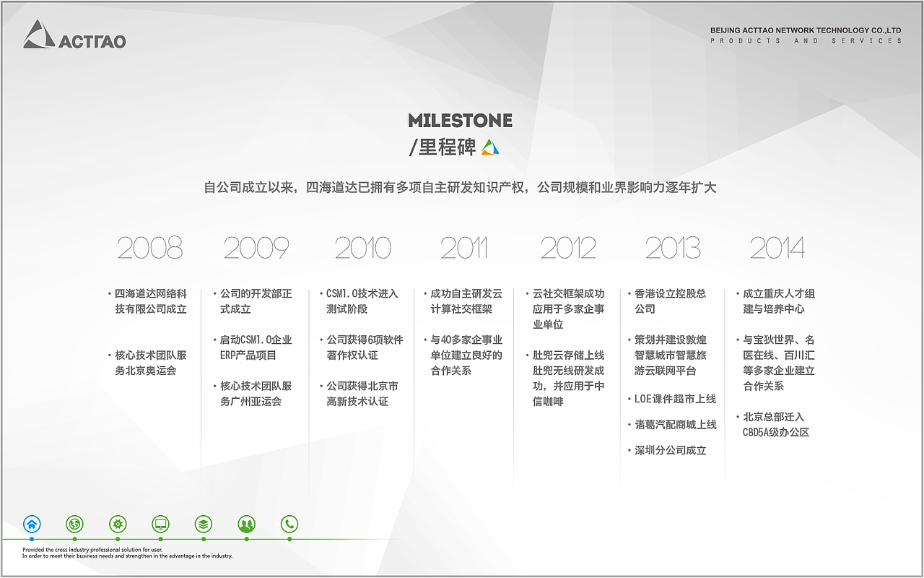Click the computer monitor navigation icon
Image resolution: width=924 pixels, height=578 pixels.
160,525
